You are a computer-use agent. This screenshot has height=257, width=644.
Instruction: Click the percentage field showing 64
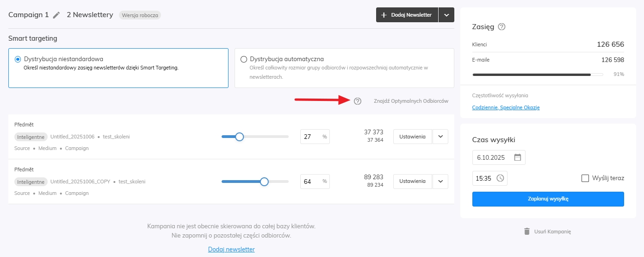(310, 182)
